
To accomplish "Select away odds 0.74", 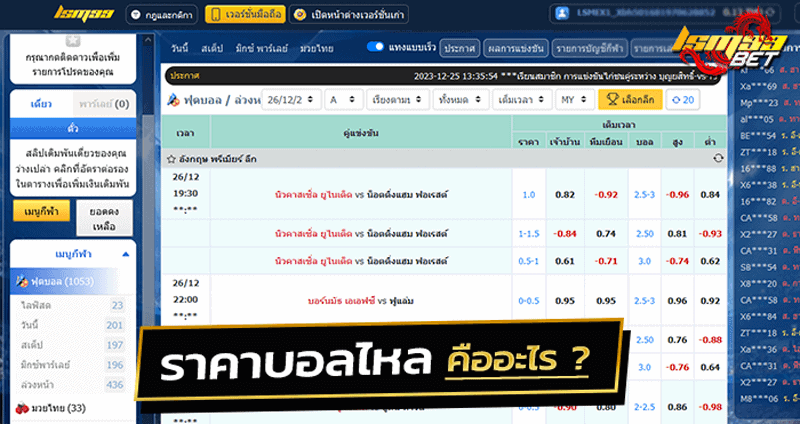I will 606,234.
